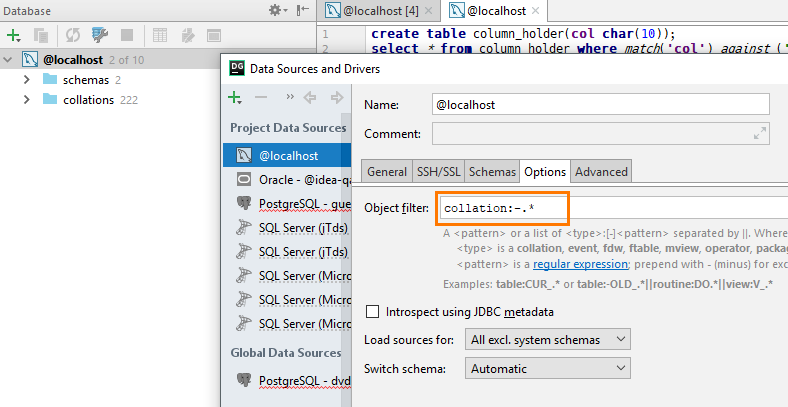Select the active @localhost editor tab
The width and height of the screenshot is (788, 407).
point(495,11)
